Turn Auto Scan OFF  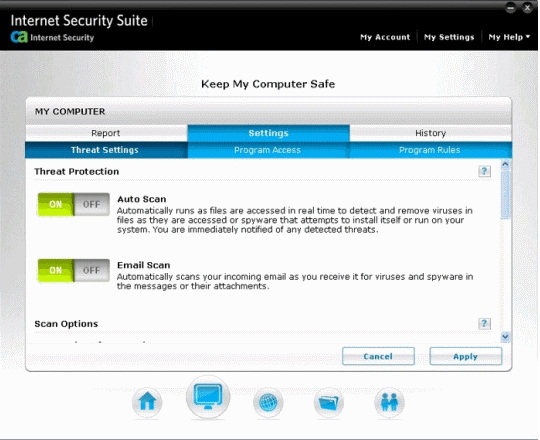pyautogui.click(x=92, y=205)
